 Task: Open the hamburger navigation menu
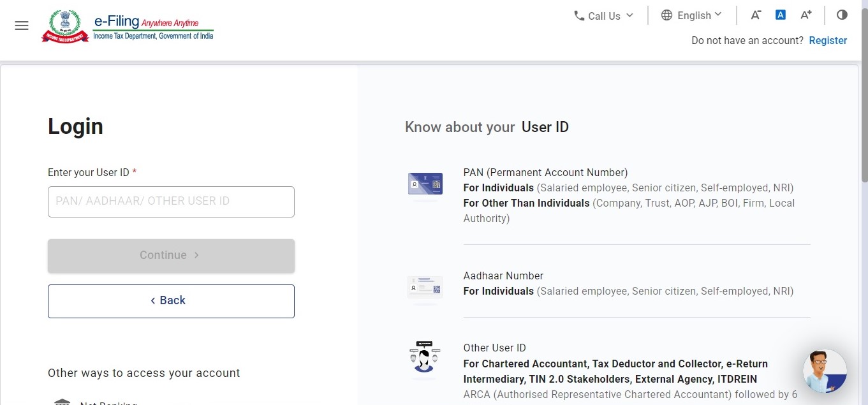point(21,26)
